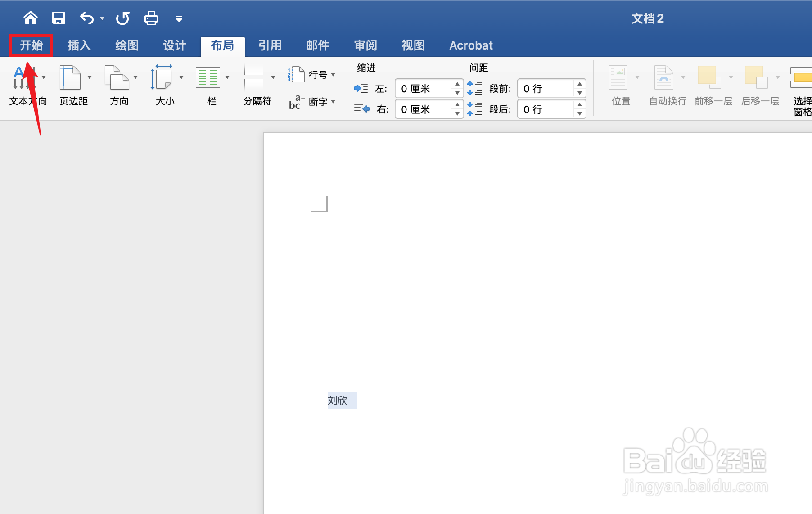Increase right indent with up stepper
Image resolution: width=812 pixels, height=514 pixels.
pos(457,105)
